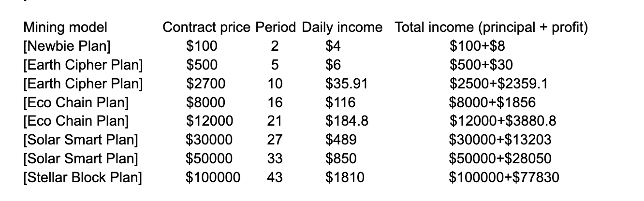Click the $50000+$28050 total income

(x=500, y=158)
